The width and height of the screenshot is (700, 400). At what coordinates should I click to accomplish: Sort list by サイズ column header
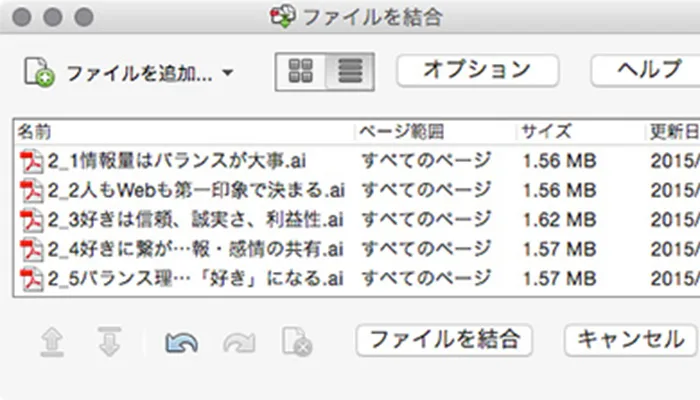[x=545, y=132]
